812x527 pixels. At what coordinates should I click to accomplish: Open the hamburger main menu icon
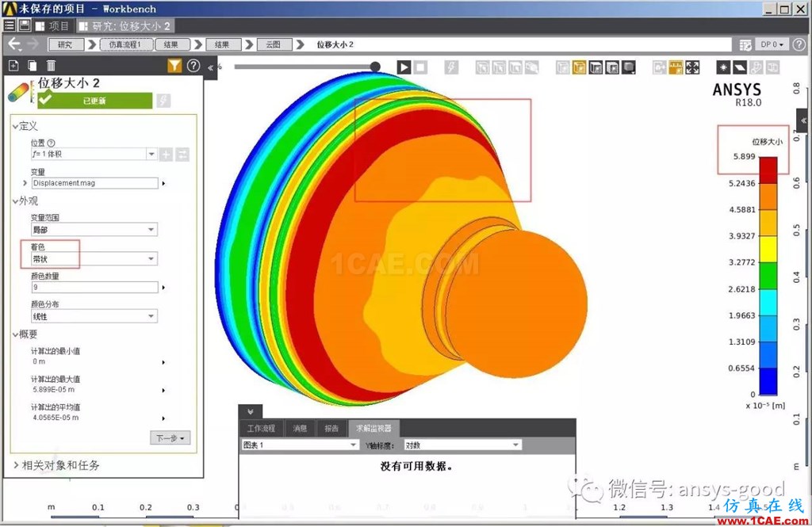[x=10, y=25]
